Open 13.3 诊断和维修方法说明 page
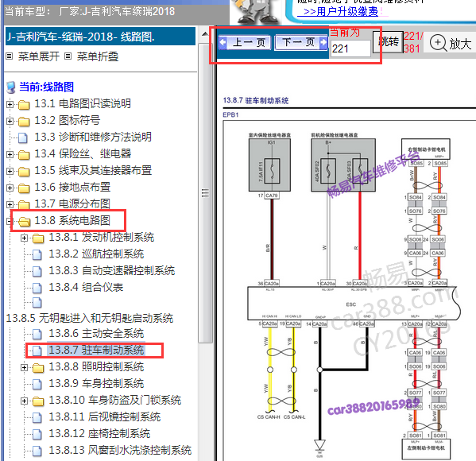 [x=93, y=137]
